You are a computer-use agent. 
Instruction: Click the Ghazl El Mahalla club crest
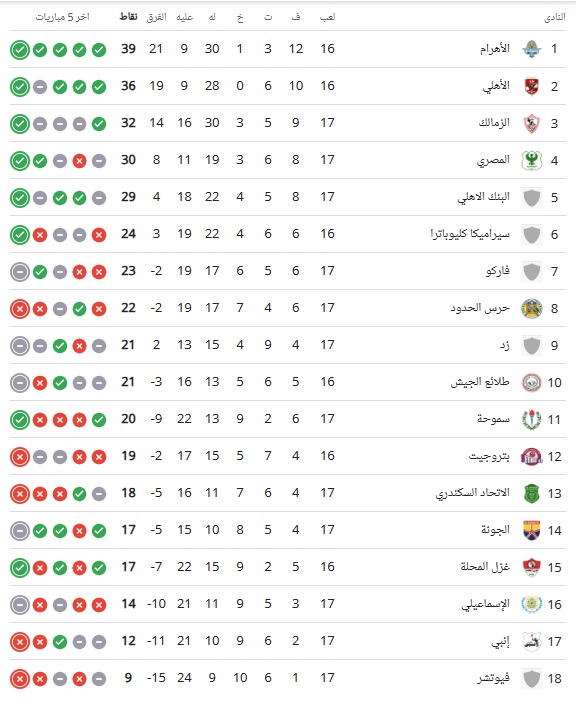coord(531,568)
